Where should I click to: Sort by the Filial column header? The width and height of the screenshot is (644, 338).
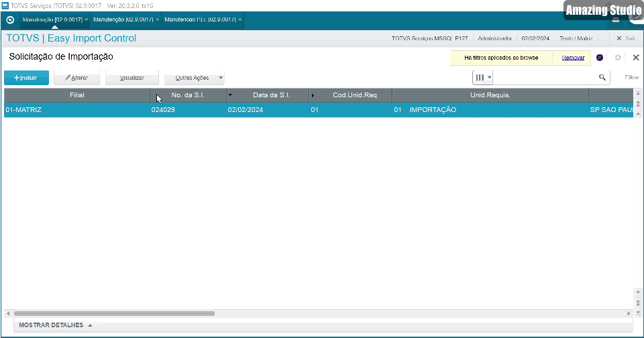(76, 95)
